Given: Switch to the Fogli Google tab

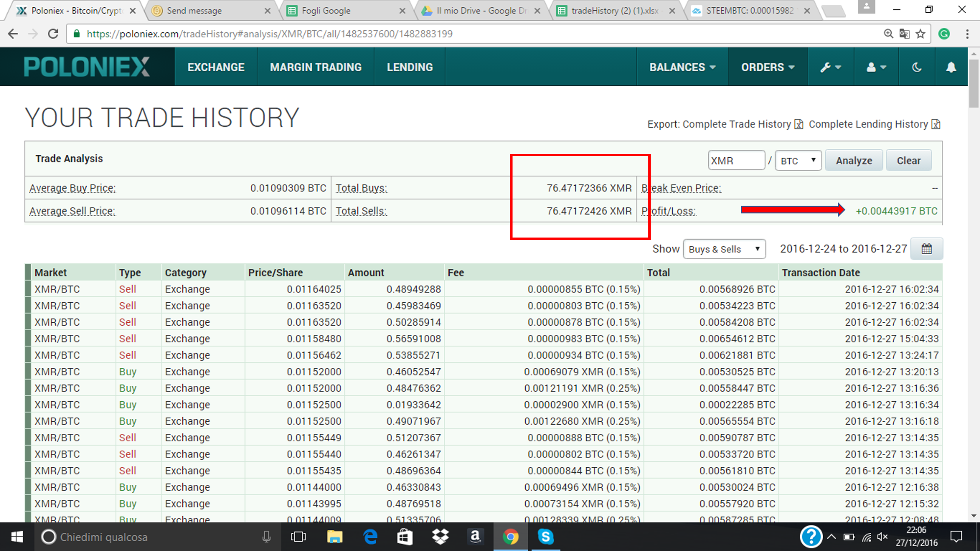Looking at the screenshot, I should pyautogui.click(x=345, y=10).
